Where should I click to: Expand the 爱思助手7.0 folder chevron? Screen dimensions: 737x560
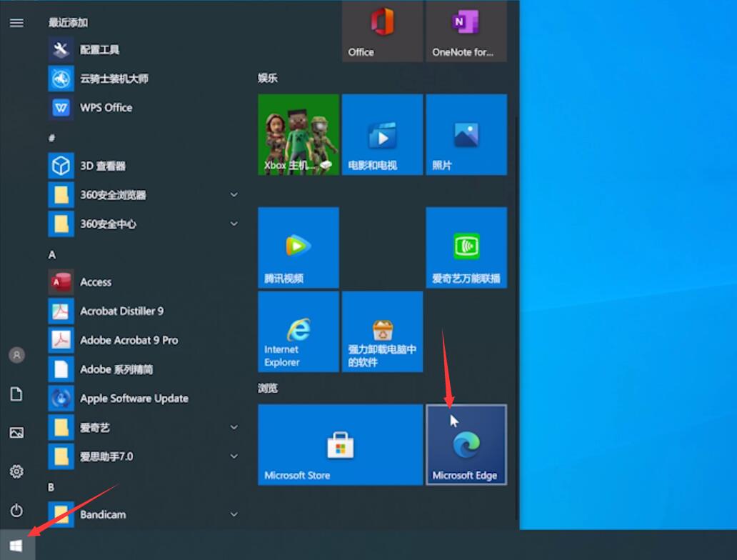coord(234,456)
